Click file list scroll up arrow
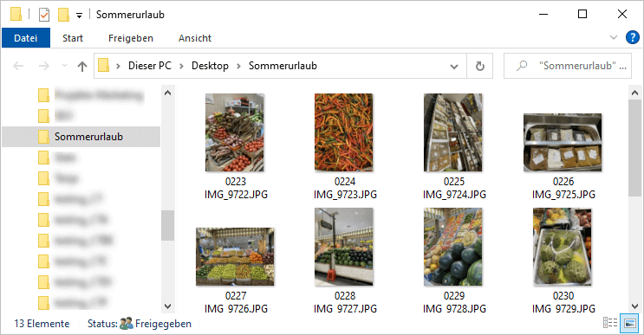The image size is (644, 335). (634, 93)
